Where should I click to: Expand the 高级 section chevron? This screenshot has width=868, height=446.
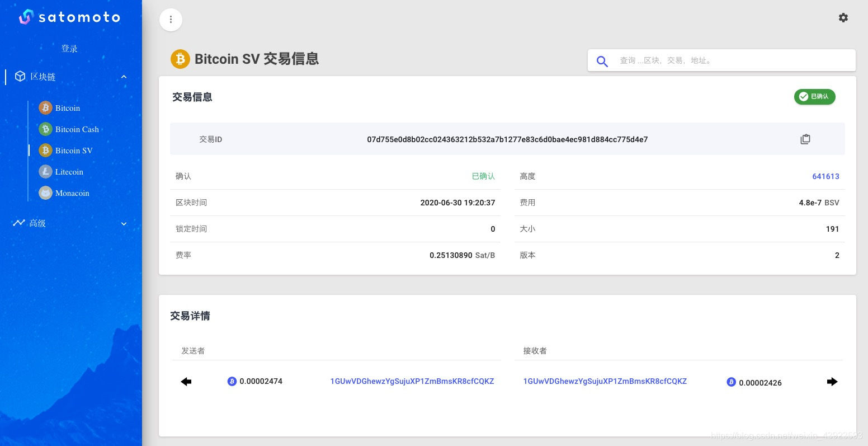pos(124,223)
